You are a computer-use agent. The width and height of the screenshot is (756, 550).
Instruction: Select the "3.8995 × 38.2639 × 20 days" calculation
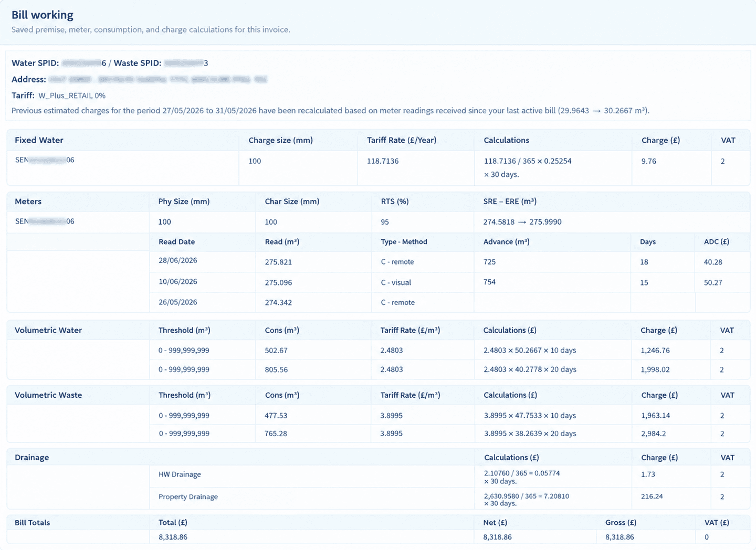pyautogui.click(x=530, y=433)
